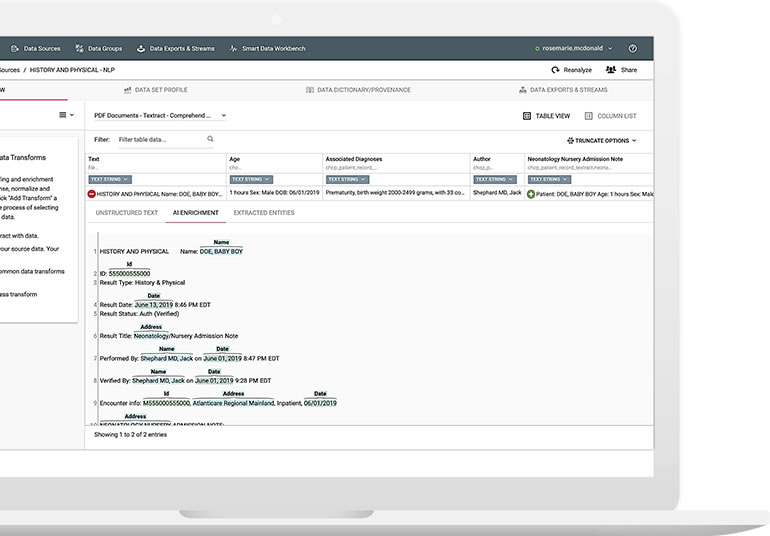
Task: Click the highlighted 'Neonatology' address entity
Action: 151,336
